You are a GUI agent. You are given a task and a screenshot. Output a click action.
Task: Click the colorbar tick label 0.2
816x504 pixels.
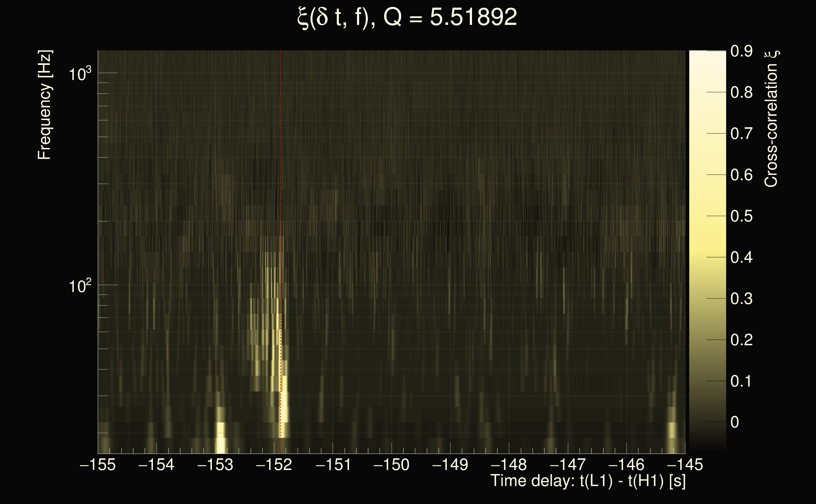pyautogui.click(x=741, y=340)
